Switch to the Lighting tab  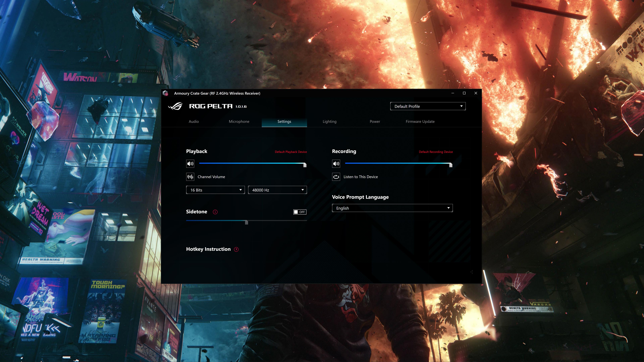(x=330, y=121)
